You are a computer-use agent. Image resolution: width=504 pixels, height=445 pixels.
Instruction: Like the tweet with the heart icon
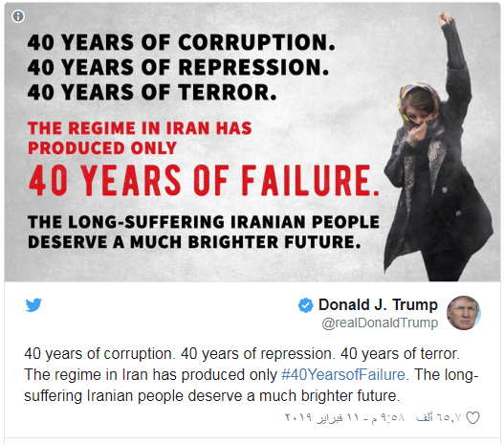point(472,417)
